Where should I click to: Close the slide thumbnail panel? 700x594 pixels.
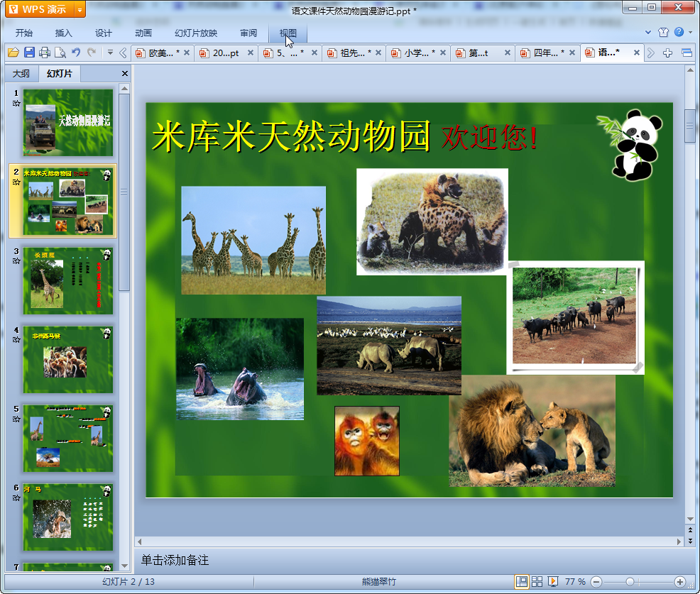(x=125, y=74)
